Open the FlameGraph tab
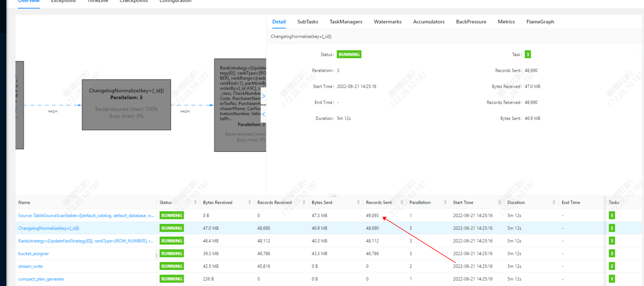This screenshot has width=644, height=286. point(540,22)
